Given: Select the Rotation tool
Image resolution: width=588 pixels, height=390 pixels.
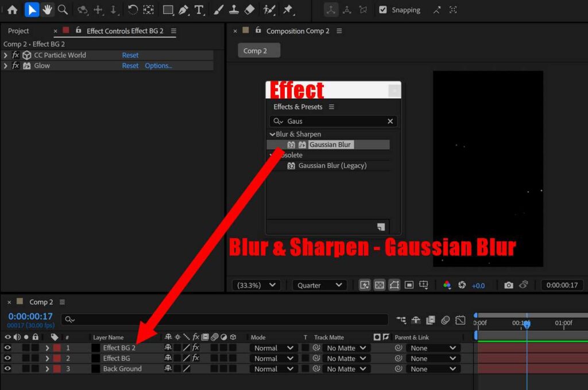Looking at the screenshot, I should point(133,10).
